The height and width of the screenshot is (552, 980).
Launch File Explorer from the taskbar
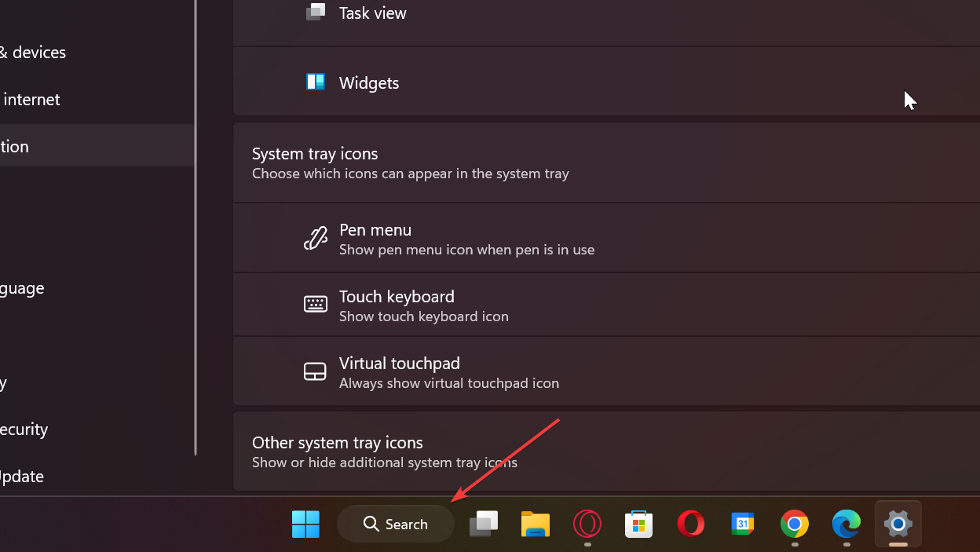pyautogui.click(x=536, y=524)
